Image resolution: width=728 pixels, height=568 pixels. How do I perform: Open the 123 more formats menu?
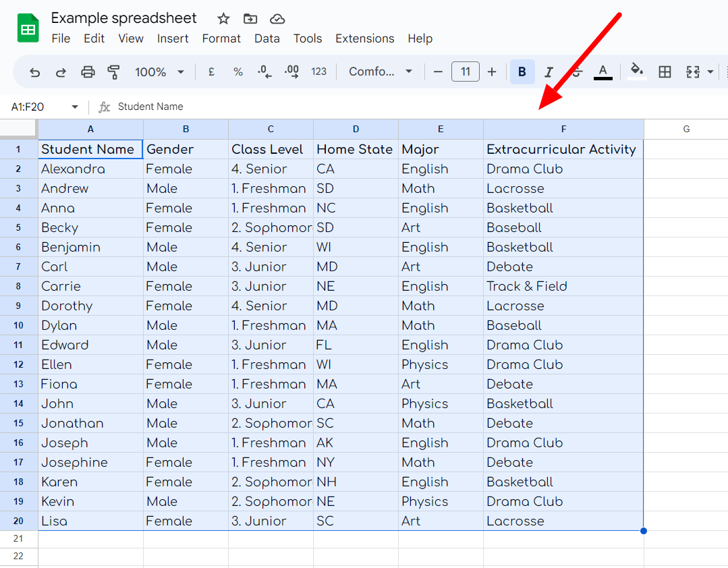[x=319, y=72]
